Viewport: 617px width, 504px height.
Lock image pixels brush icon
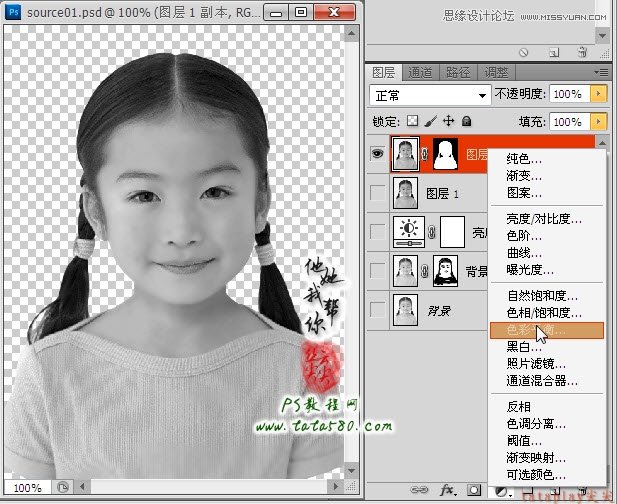tap(431, 121)
